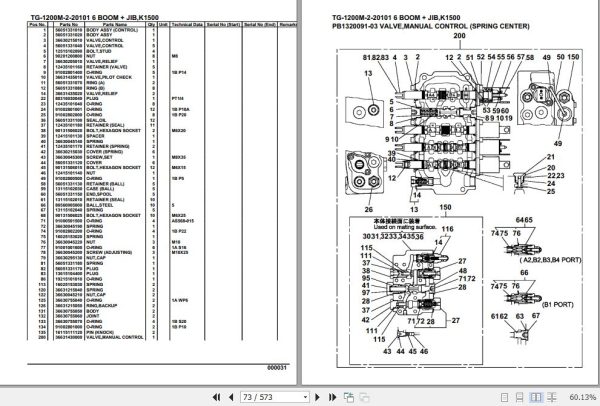
Task: Select the 'BALL,STEEL' part name
Action: (x=99, y=205)
